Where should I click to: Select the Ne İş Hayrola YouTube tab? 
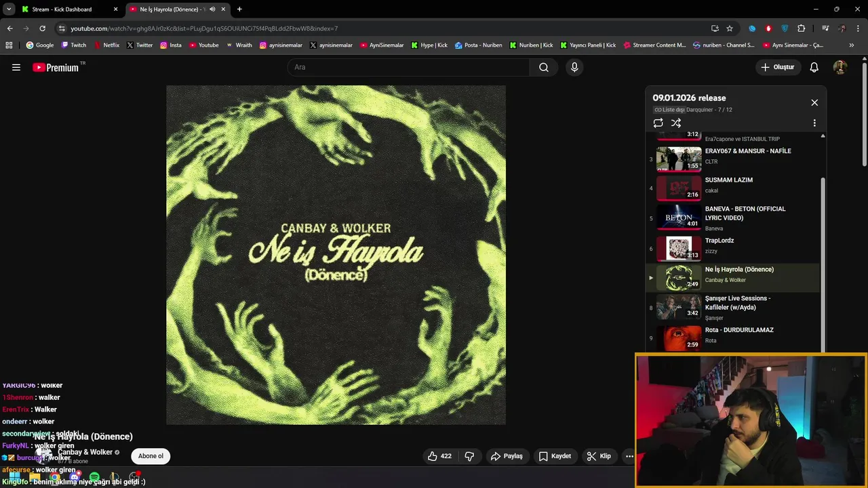[x=178, y=9]
